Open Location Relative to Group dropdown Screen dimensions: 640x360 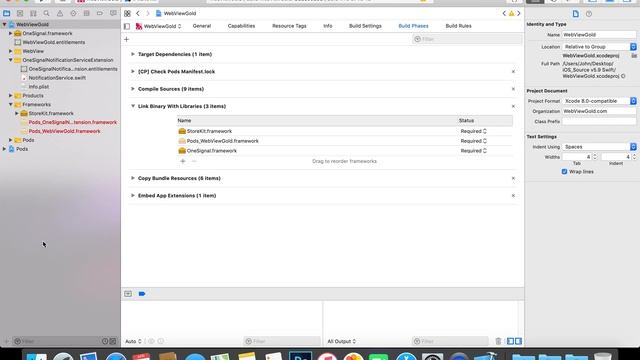pyautogui.click(x=600, y=47)
